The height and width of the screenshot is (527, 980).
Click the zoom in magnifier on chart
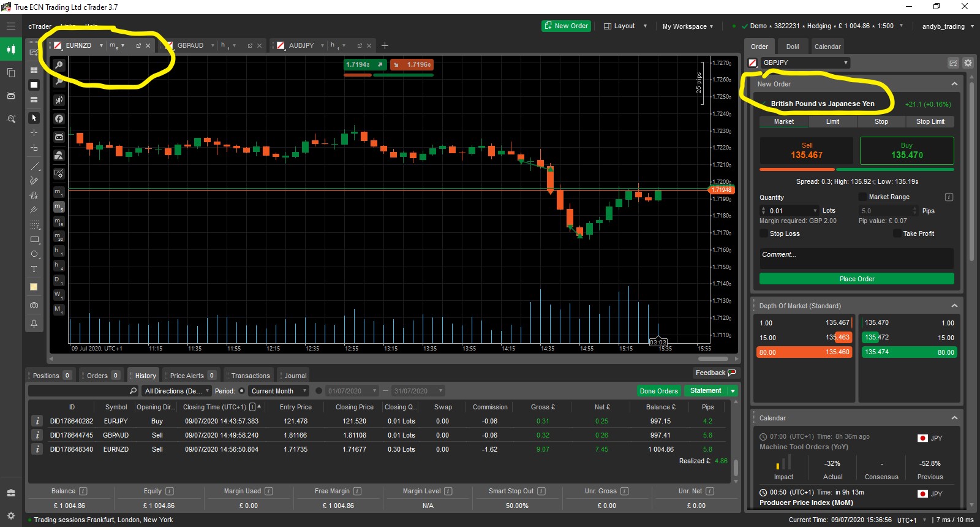(59, 64)
